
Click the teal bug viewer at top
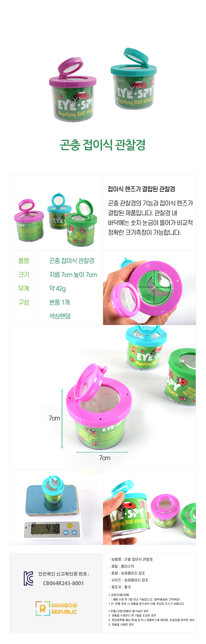point(134,78)
